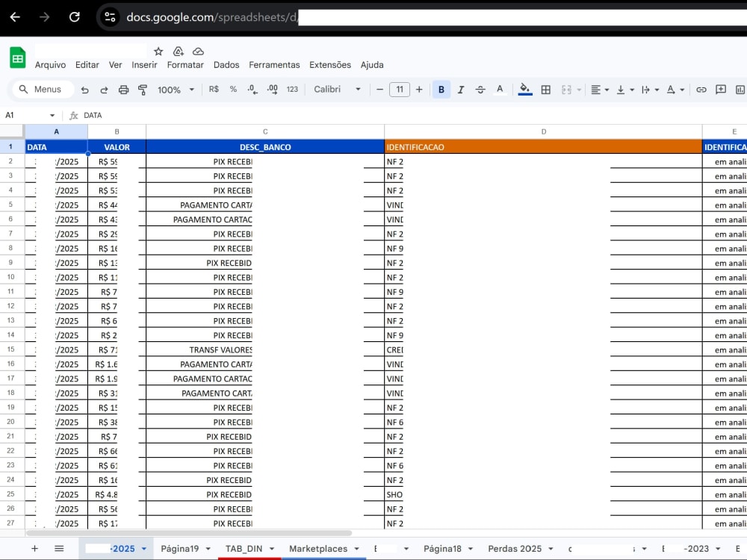The image size is (747, 560).
Task: Click the Insert chart icon
Action: pos(740,90)
